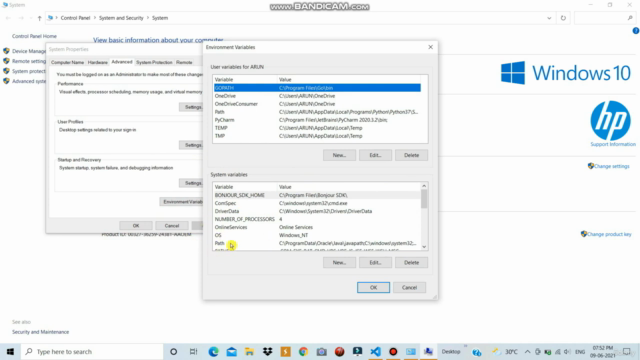Go up one level in Control Panel
The height and width of the screenshot is (360, 640).
(x=40, y=18)
